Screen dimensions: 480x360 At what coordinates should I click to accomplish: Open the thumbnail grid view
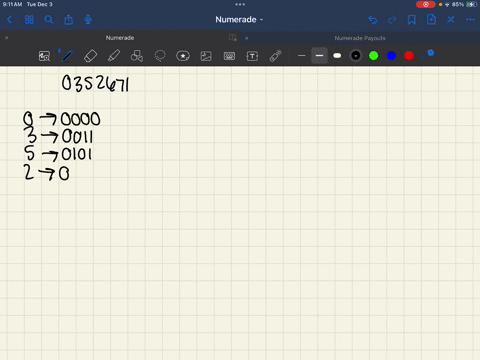pos(29,20)
